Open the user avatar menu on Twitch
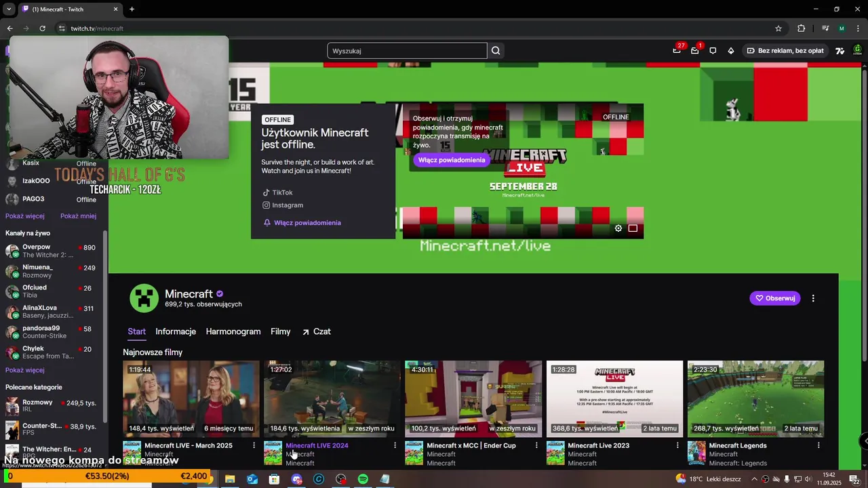This screenshot has width=868, height=488. coord(857,50)
